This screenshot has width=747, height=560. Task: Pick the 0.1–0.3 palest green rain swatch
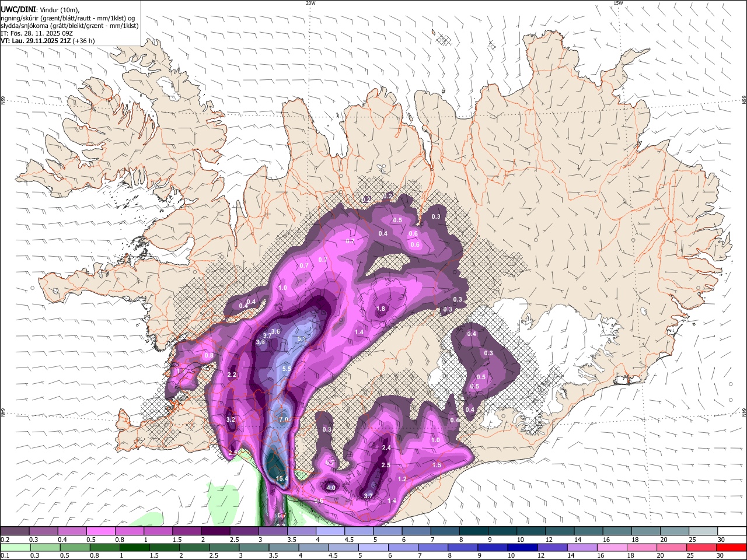pyautogui.click(x=15, y=548)
